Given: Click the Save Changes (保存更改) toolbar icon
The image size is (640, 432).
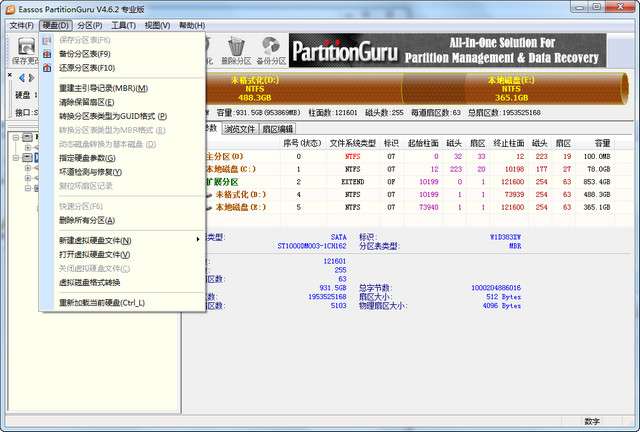Looking at the screenshot, I should point(26,51).
